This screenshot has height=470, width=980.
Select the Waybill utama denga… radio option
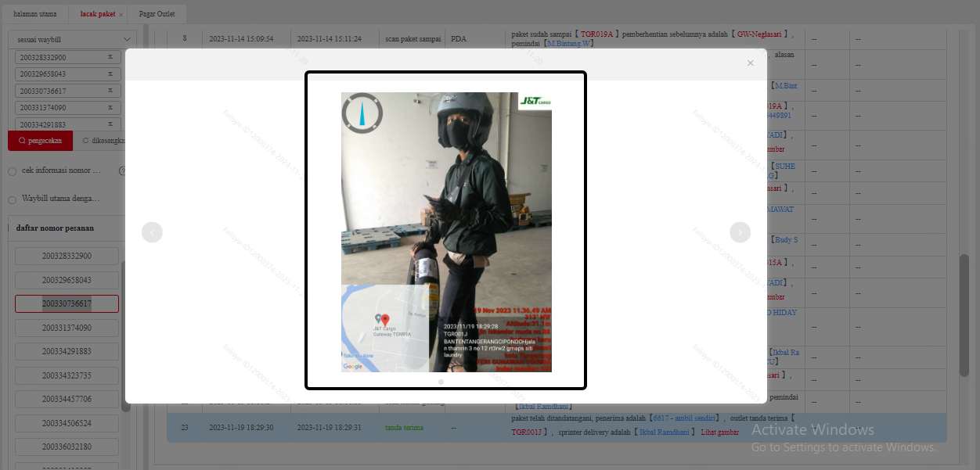click(12, 199)
